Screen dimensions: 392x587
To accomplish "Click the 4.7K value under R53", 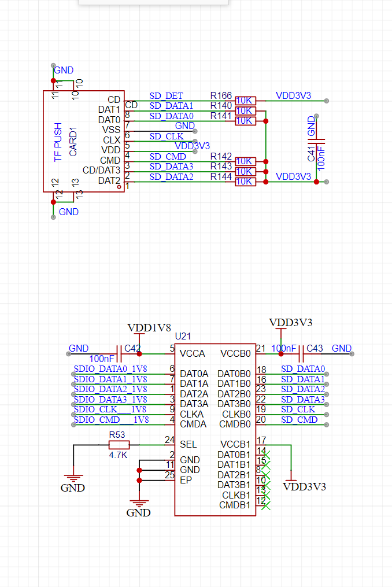I will 119,455.
